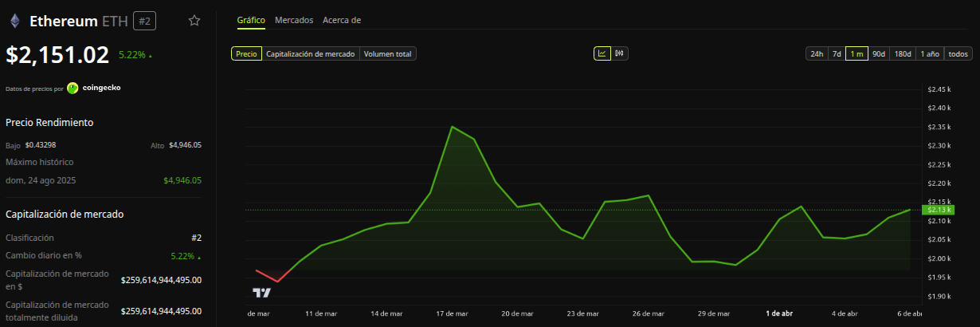This screenshot has height=327, width=980.
Task: Show Volumen total chart
Action: pyautogui.click(x=388, y=53)
